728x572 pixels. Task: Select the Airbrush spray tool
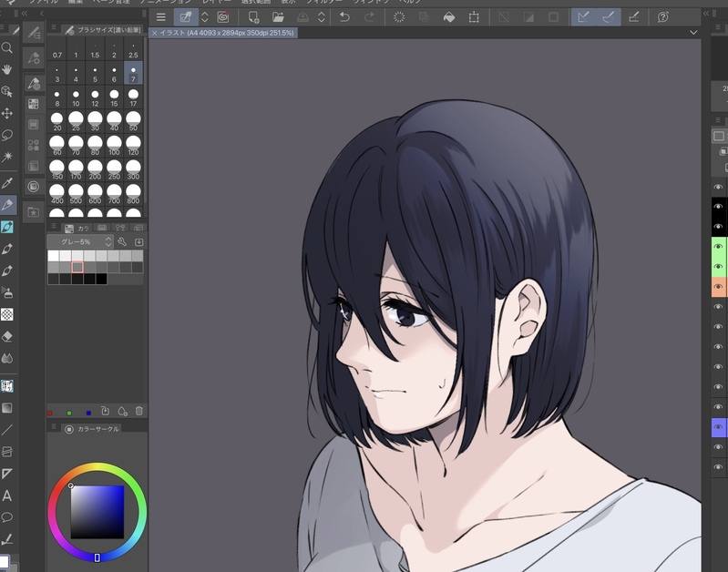click(7, 292)
